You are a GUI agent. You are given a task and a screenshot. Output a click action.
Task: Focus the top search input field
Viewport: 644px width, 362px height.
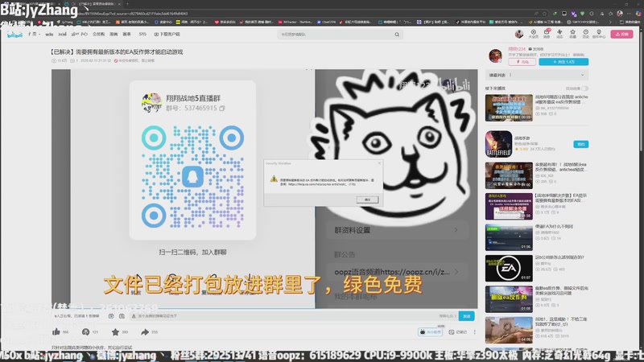pos(335,35)
